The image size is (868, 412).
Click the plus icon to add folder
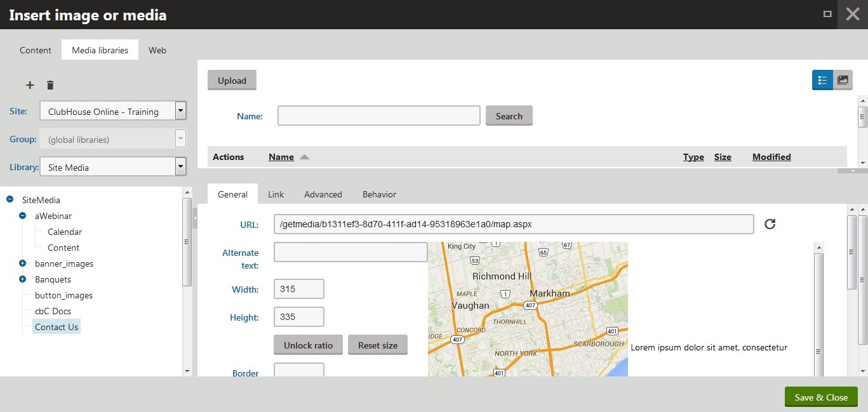pos(29,85)
